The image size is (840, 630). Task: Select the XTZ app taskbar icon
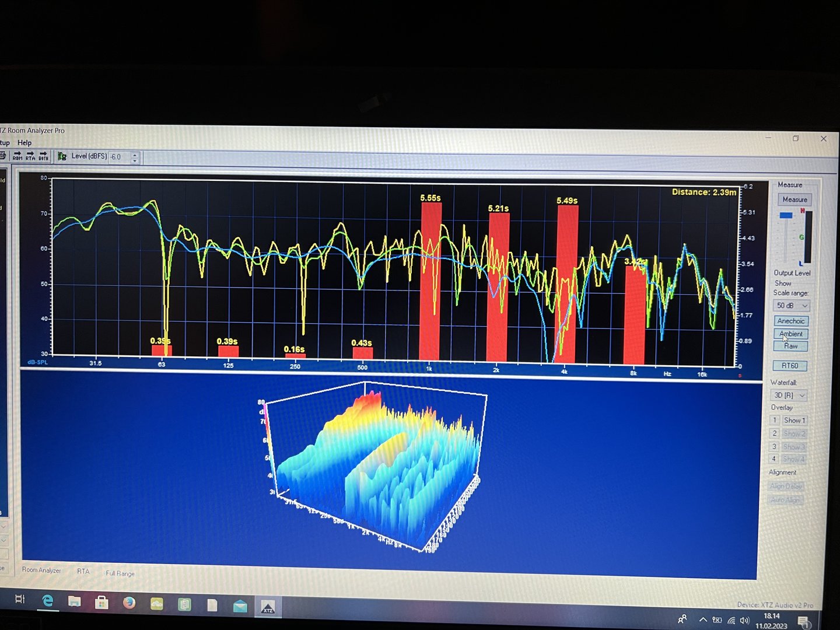tap(268, 608)
